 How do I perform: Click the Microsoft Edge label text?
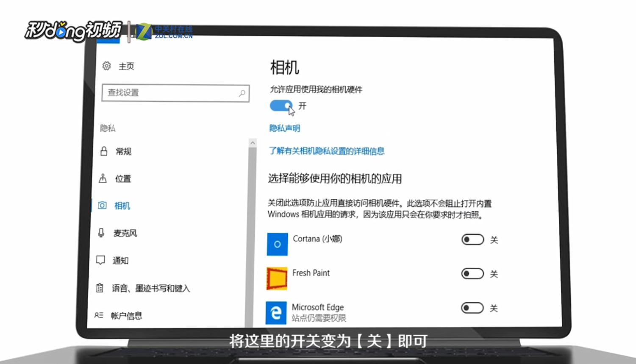click(318, 307)
